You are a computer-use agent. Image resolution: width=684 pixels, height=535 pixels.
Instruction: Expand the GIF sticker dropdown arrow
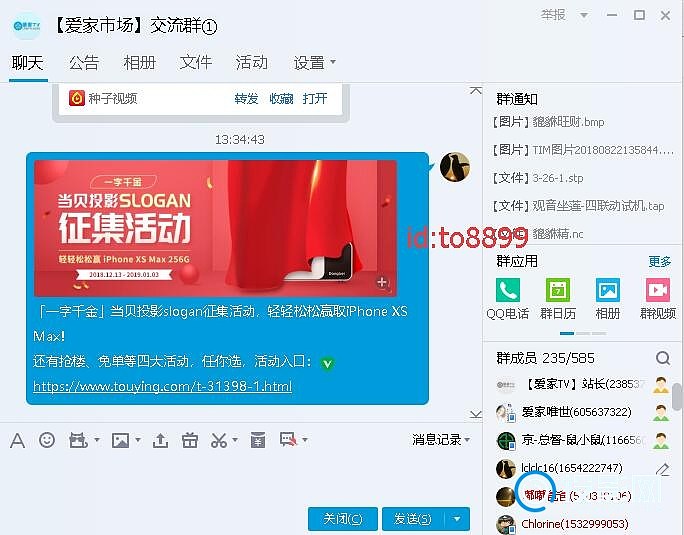point(97,440)
